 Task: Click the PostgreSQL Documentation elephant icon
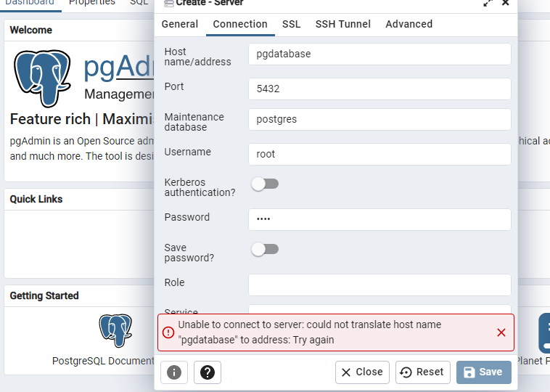point(115,330)
